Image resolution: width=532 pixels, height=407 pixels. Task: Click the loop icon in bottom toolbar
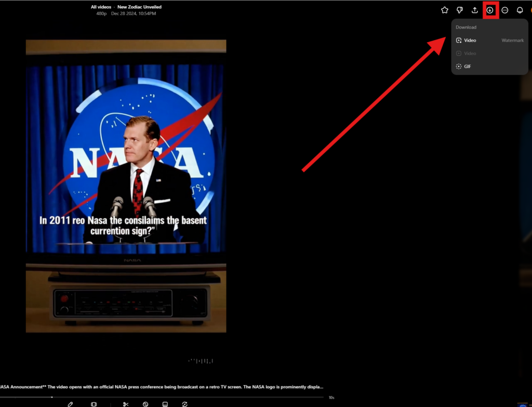coord(184,404)
